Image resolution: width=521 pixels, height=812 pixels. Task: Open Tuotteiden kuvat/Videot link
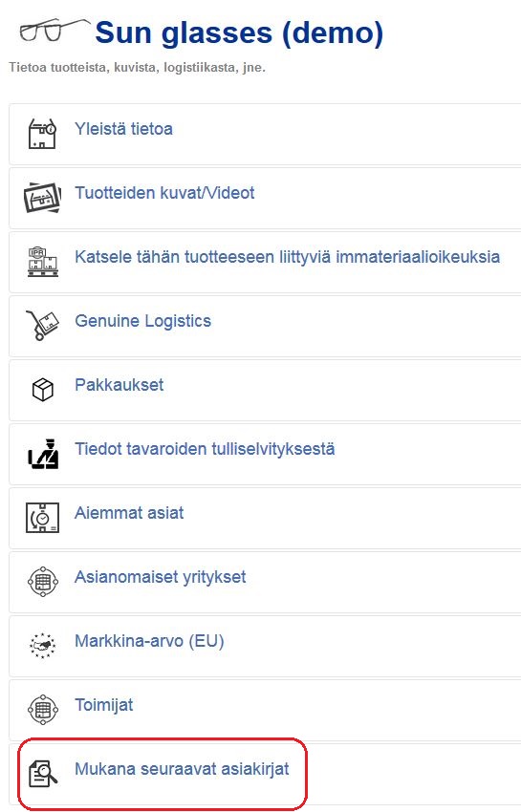pos(164,193)
